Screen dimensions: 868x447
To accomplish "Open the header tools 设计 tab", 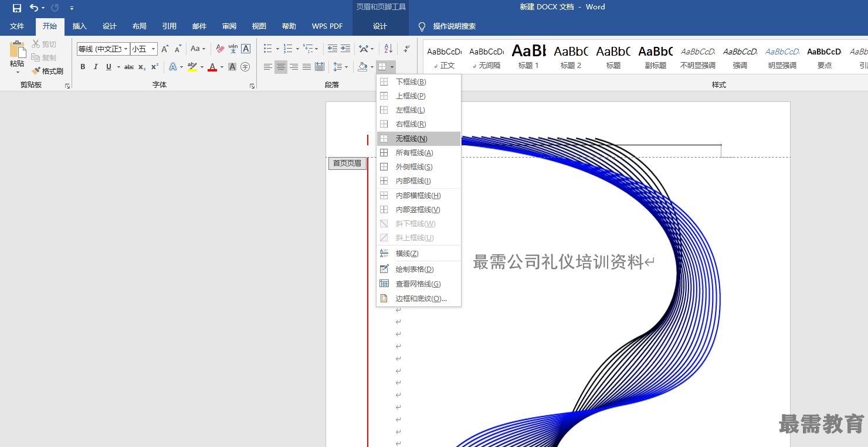I will click(x=380, y=26).
